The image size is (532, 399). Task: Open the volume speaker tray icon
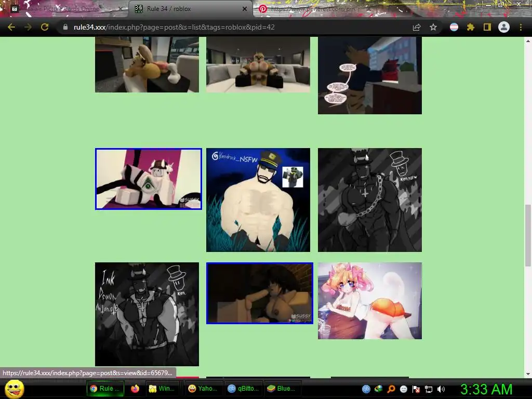[x=441, y=389]
